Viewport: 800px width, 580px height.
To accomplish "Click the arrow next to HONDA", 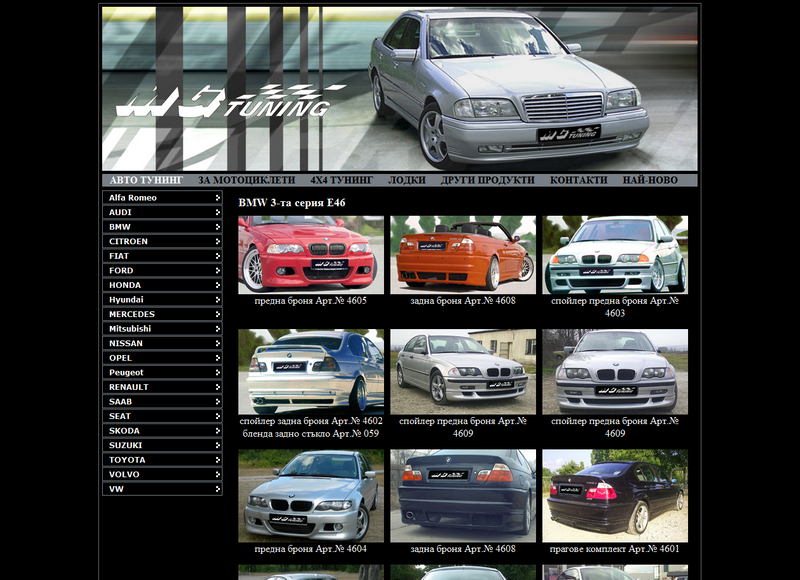I will pos(218,285).
